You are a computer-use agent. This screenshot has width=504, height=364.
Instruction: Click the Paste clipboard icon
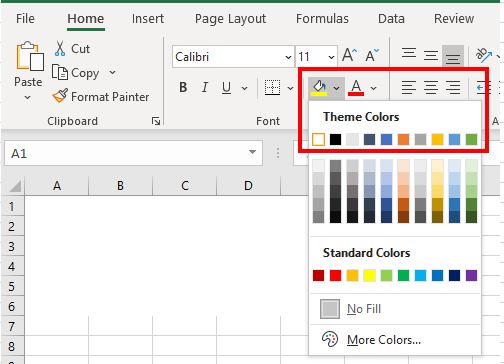click(30, 56)
